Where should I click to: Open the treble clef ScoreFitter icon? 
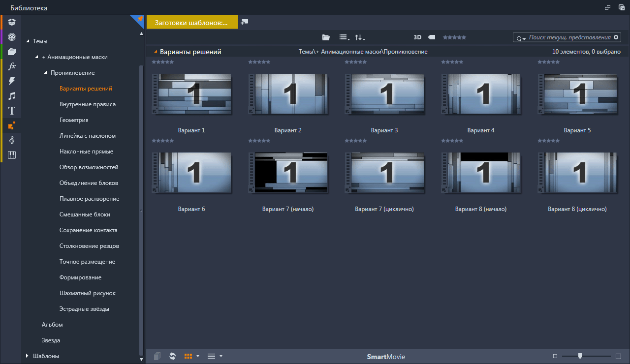(12, 140)
